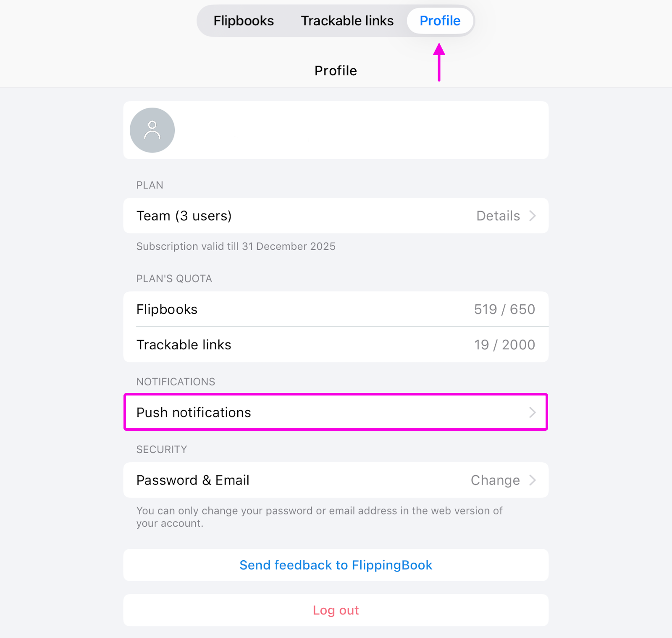Click the Push notifications chevron

point(533,412)
